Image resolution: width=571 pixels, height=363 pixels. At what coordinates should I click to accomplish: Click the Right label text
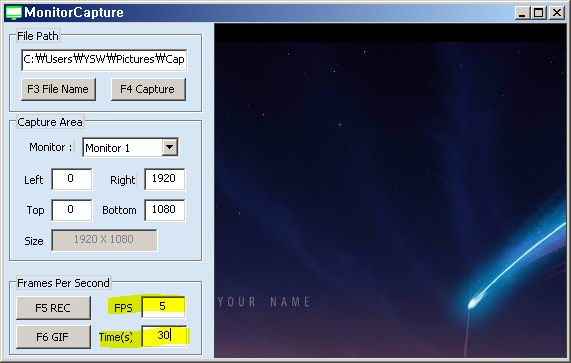123,180
